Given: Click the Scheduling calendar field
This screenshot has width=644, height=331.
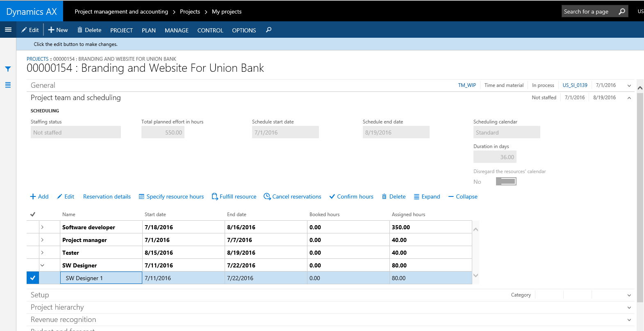Looking at the screenshot, I should (x=507, y=132).
